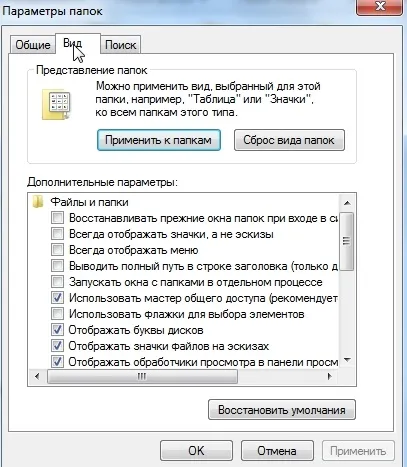The height and width of the screenshot is (467, 407).
Task: Cancel the dialog with Отмена
Action: (277, 451)
